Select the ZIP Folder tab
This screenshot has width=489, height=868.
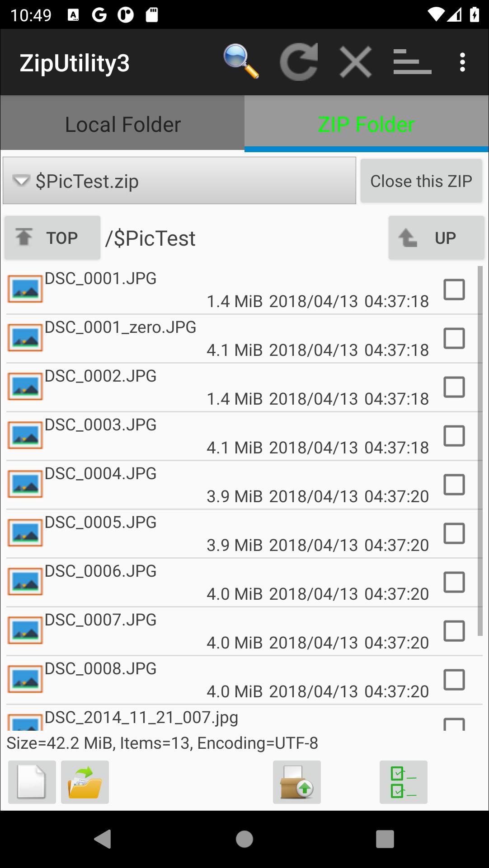click(367, 124)
